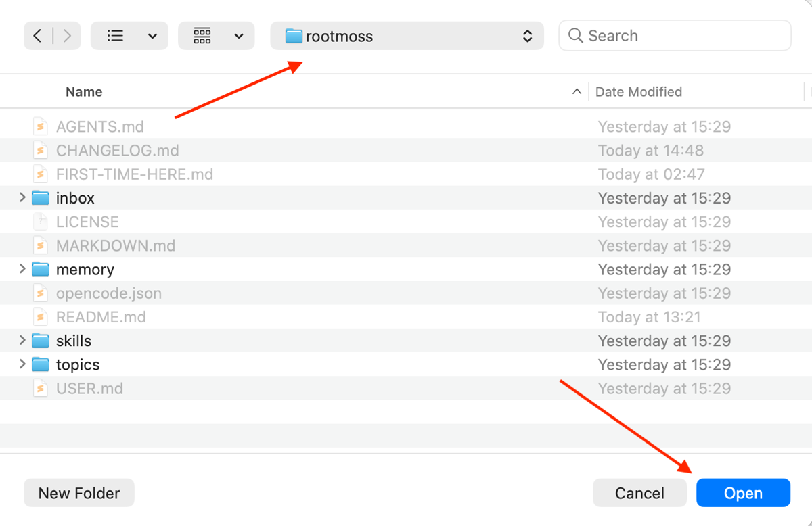This screenshot has height=526, width=812.
Task: Click the New Folder button
Action: point(79,493)
